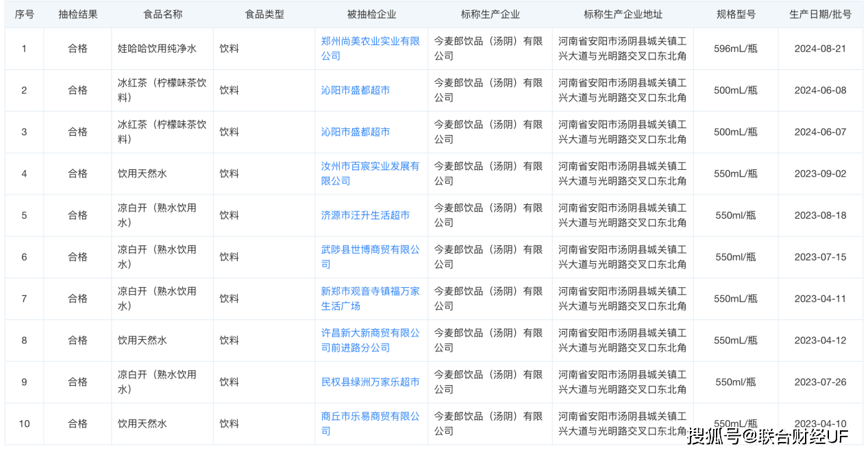Screen dimensions: 868x455
Task: Click 沁阳市盛都超市 link in row 3
Action: point(356,132)
